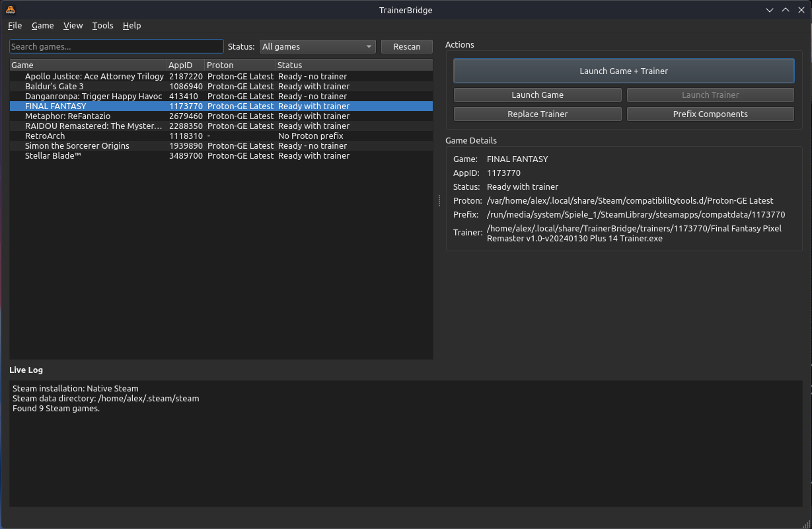
Task: Open the Help menu
Action: click(132, 25)
